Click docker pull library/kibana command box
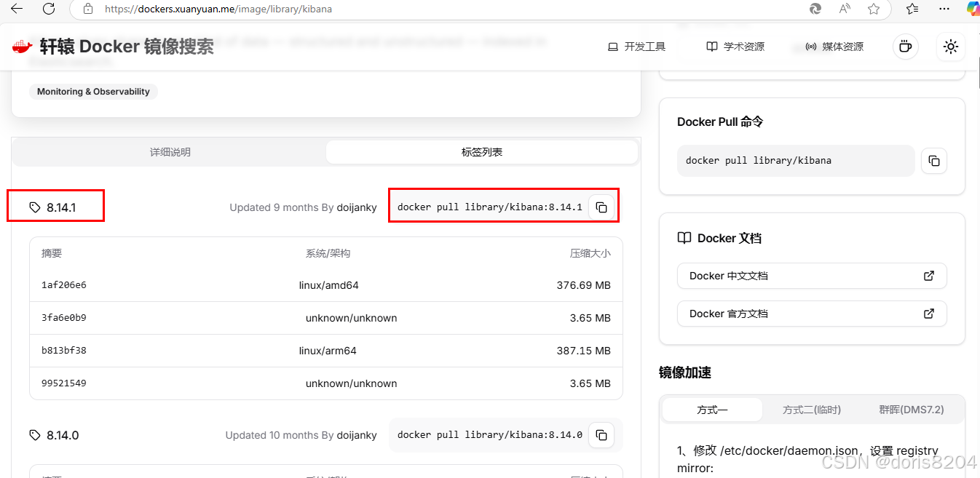The image size is (980, 478). [x=796, y=161]
